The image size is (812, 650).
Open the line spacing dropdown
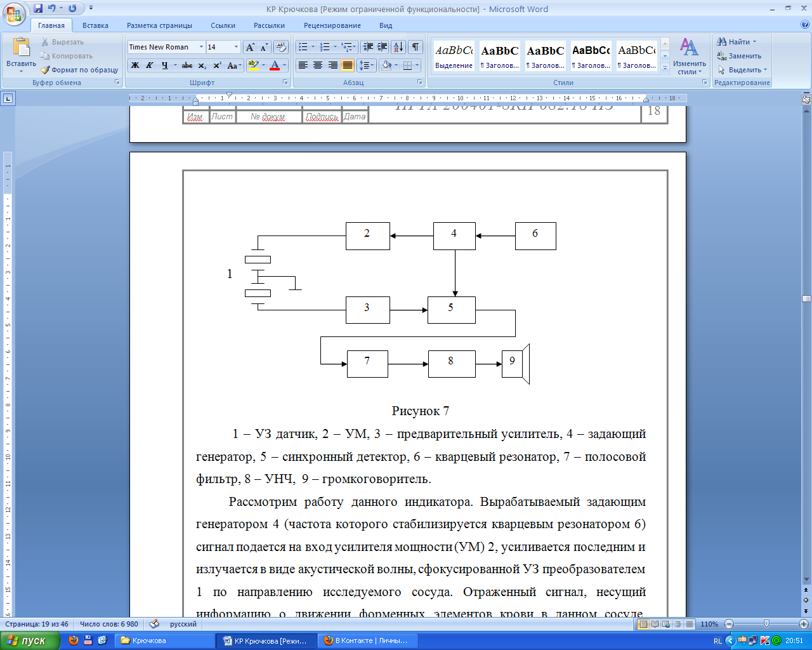[x=367, y=65]
